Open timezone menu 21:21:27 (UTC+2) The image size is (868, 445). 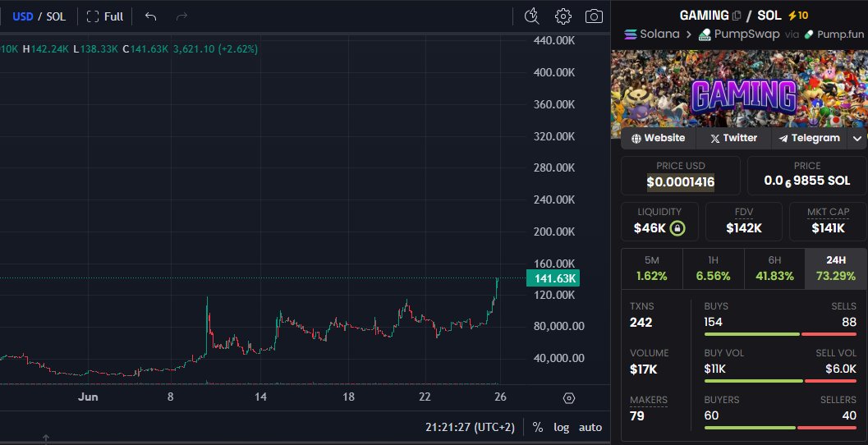tap(470, 427)
